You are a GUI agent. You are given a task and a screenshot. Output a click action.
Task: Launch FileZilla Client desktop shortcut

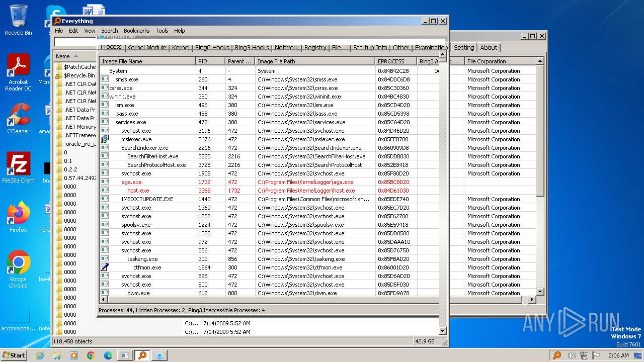pos(18,167)
